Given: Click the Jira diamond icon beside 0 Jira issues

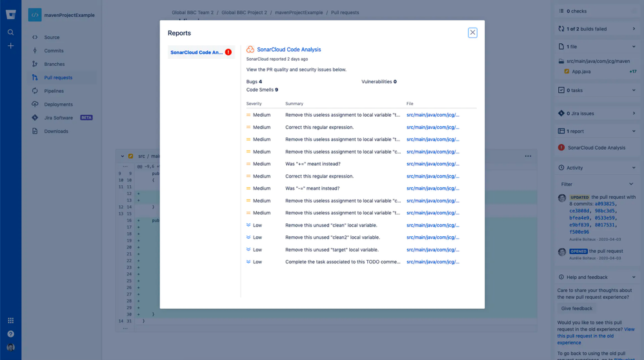Looking at the screenshot, I should (x=561, y=114).
